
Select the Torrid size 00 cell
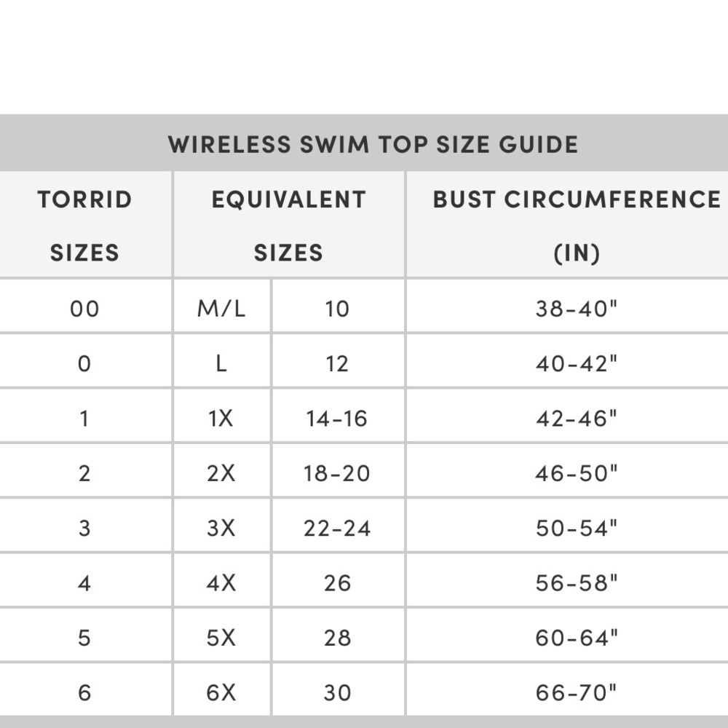84,309
